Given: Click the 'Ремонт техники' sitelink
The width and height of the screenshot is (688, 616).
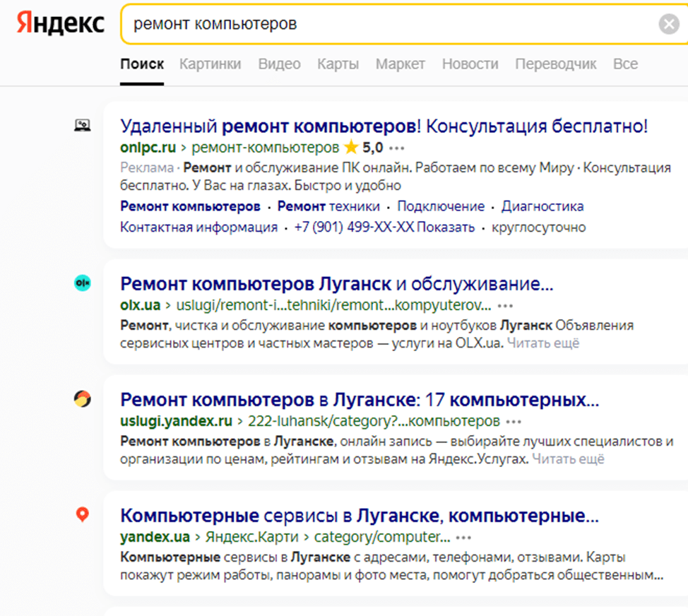Looking at the screenshot, I should coord(328,206).
